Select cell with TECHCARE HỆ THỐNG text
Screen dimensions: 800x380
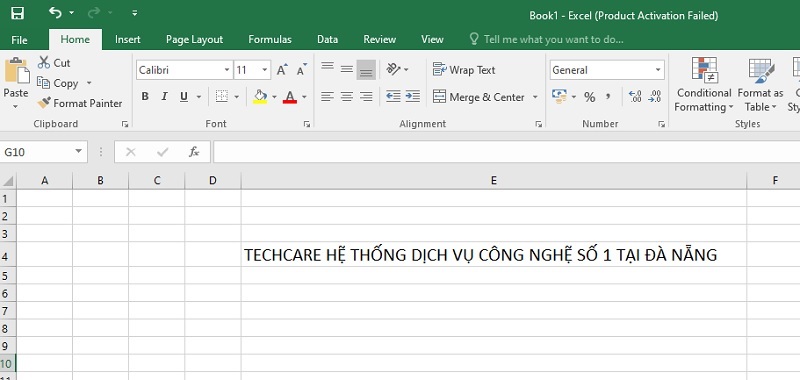pos(493,255)
